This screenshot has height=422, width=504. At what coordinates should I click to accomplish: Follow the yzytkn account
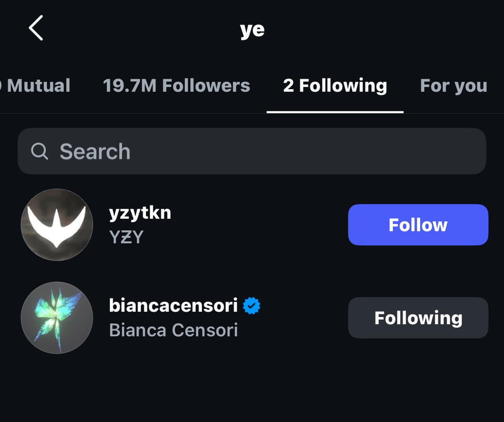pos(418,225)
